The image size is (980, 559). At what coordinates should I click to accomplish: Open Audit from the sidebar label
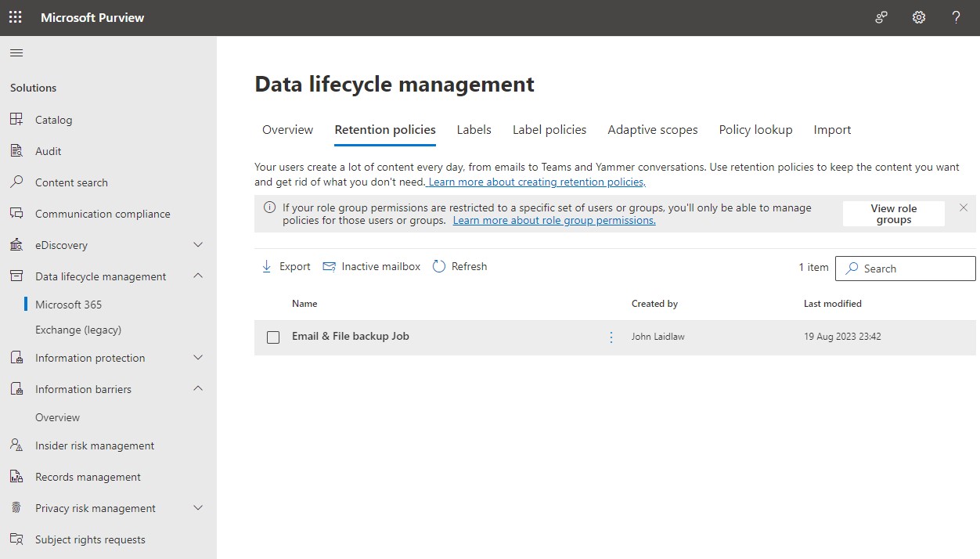tap(48, 151)
